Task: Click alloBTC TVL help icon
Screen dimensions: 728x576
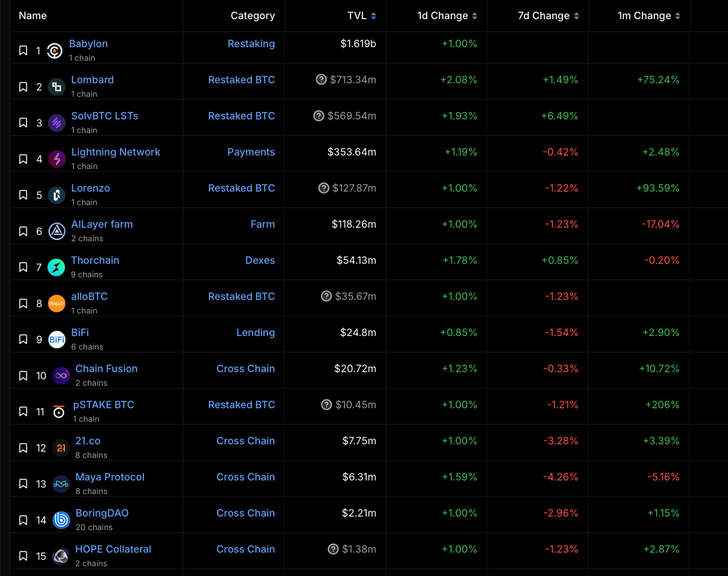Action: pyautogui.click(x=326, y=296)
